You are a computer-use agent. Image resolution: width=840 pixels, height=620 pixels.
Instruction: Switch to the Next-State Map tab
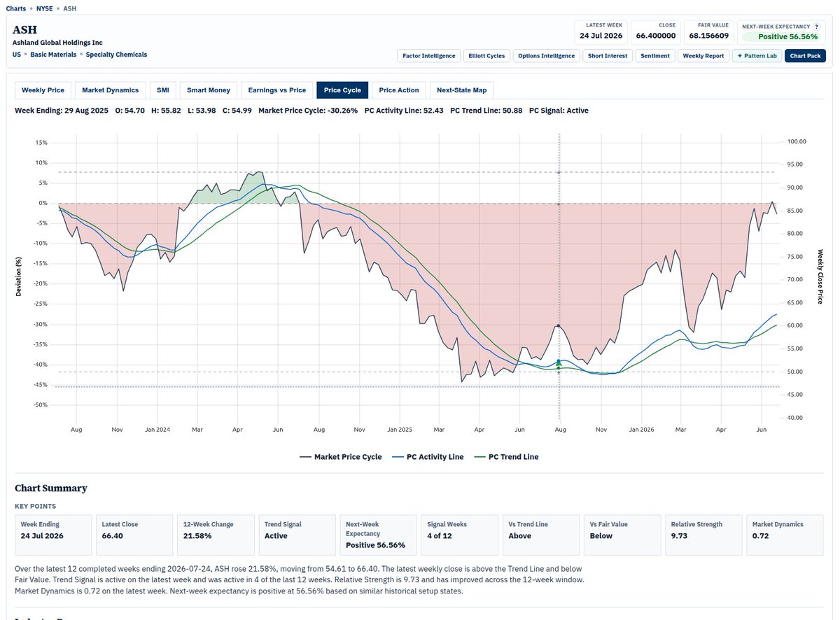(x=462, y=90)
